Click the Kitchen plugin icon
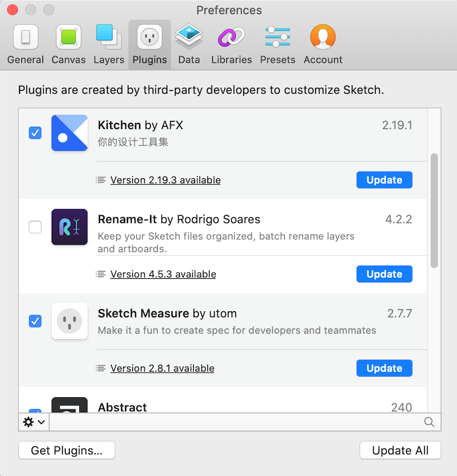This screenshot has width=457, height=476. coord(69,133)
